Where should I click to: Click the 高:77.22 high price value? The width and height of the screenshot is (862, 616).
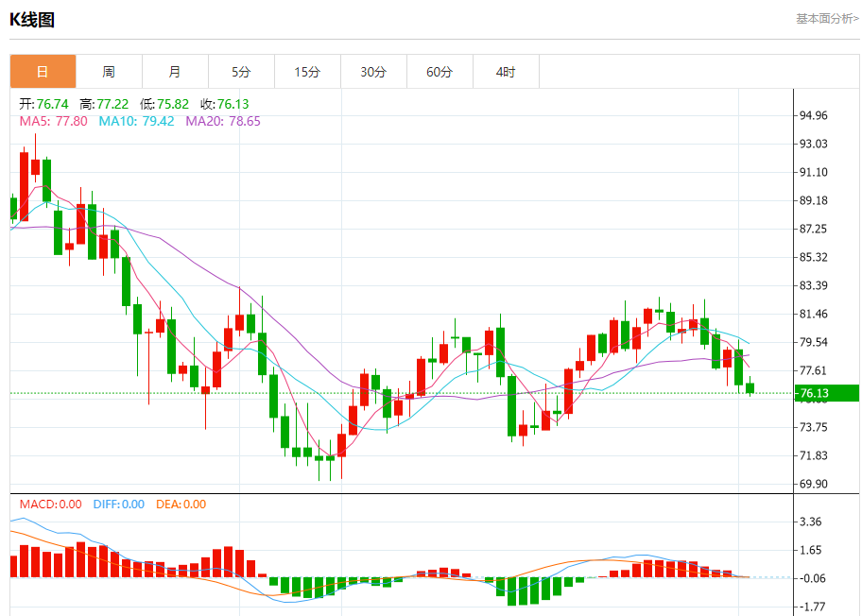click(x=104, y=104)
